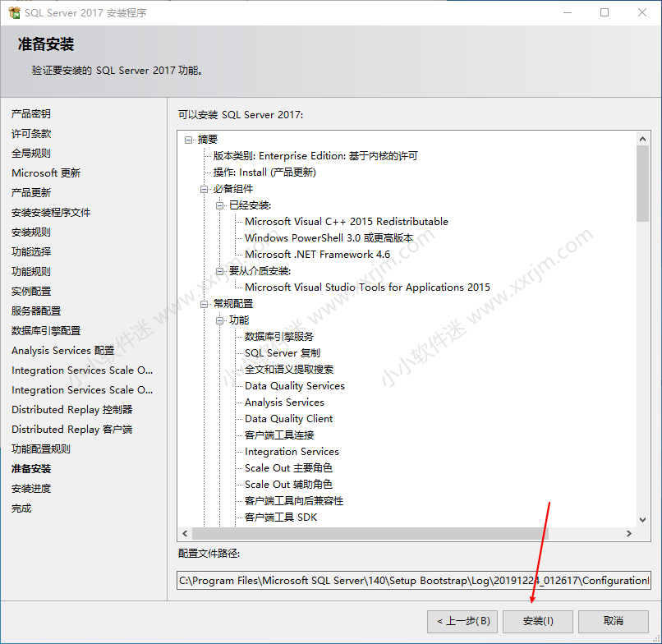Select the 产品密钥 step in sidebar
This screenshot has height=644, width=662.
[31, 114]
